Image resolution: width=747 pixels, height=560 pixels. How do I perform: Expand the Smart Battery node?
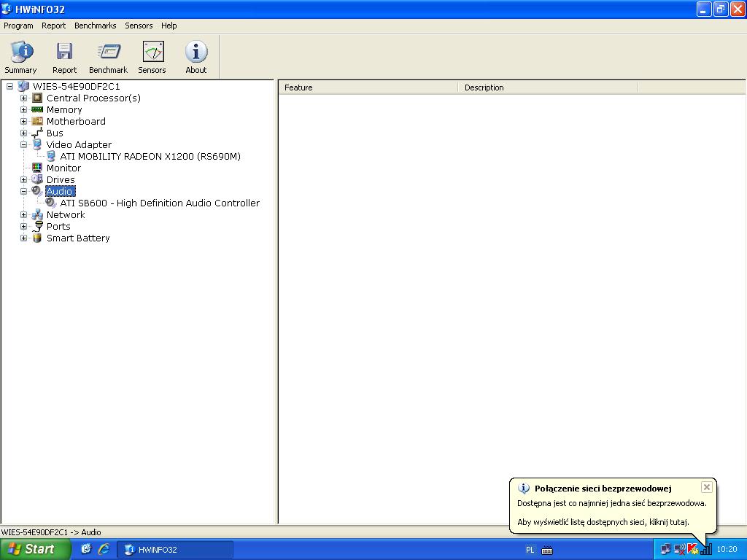point(23,238)
